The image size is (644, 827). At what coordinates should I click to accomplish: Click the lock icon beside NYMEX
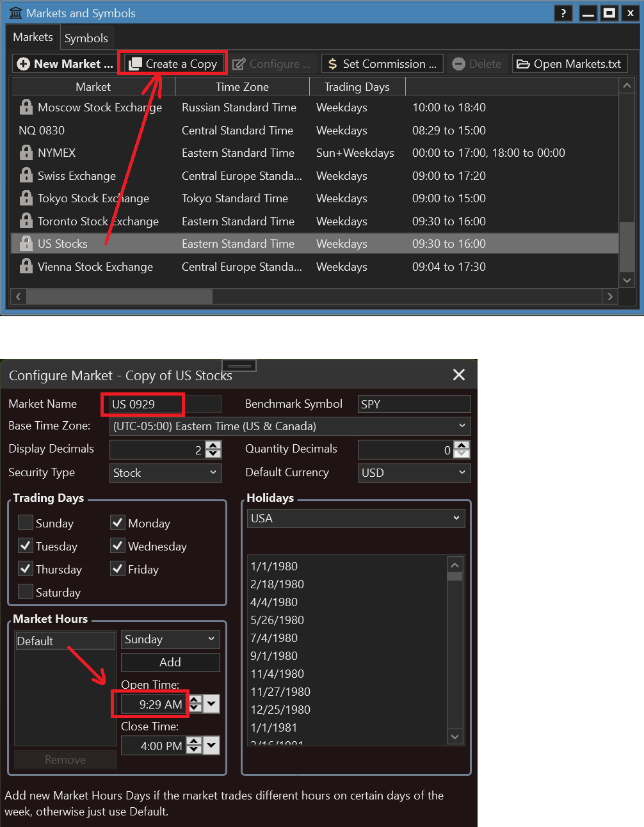(x=26, y=153)
